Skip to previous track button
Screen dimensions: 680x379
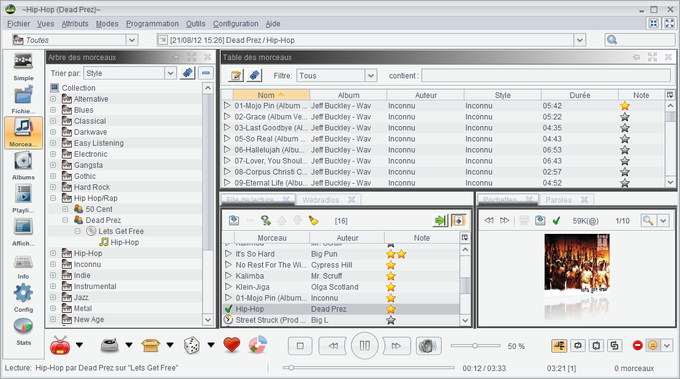click(333, 346)
